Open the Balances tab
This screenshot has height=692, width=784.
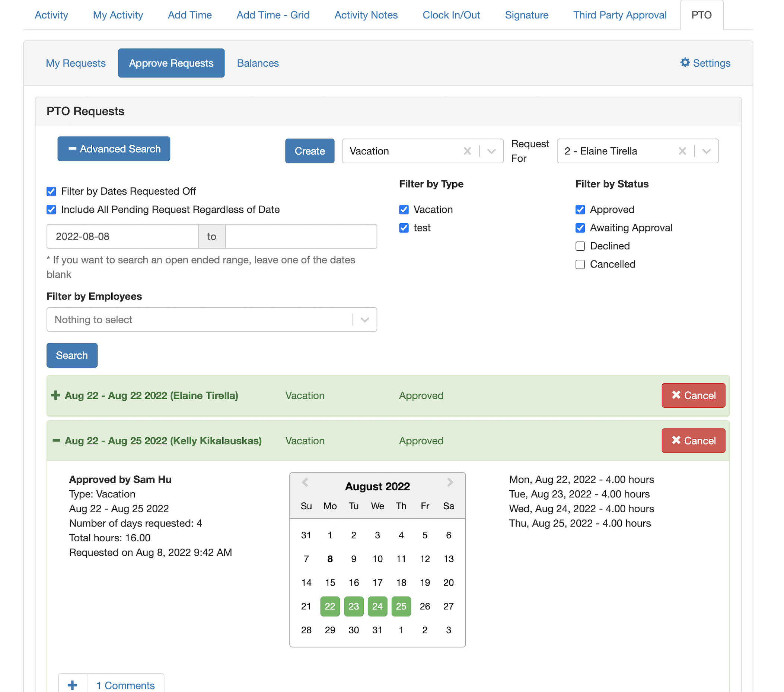[x=257, y=63]
